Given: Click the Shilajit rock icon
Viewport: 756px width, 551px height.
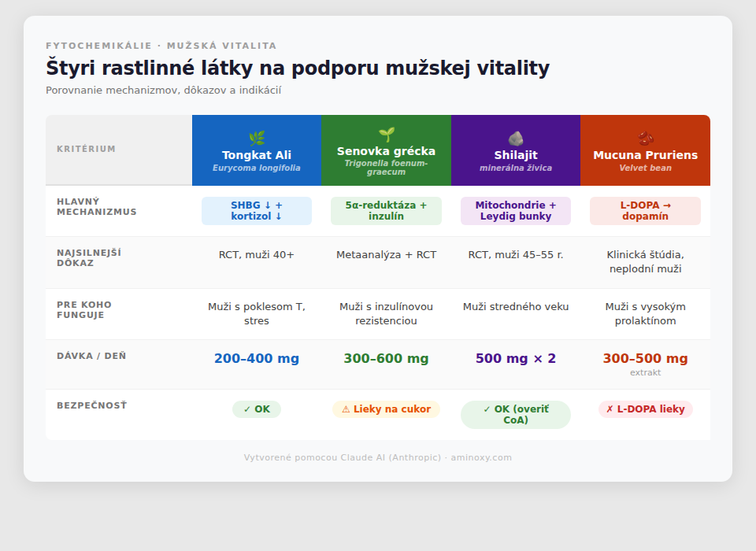Looking at the screenshot, I should pyautogui.click(x=516, y=139).
